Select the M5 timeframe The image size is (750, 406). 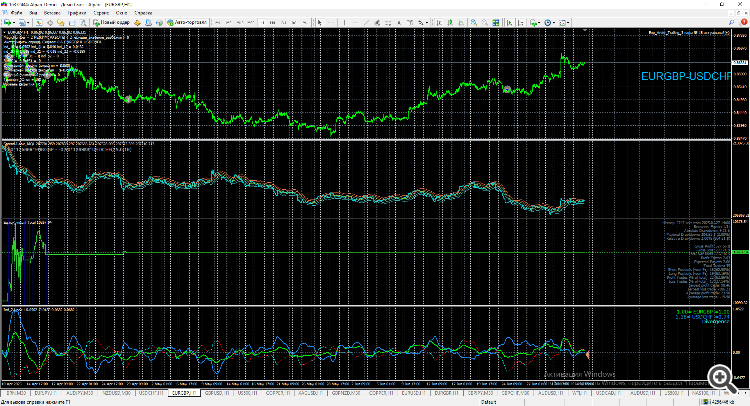(228, 22)
